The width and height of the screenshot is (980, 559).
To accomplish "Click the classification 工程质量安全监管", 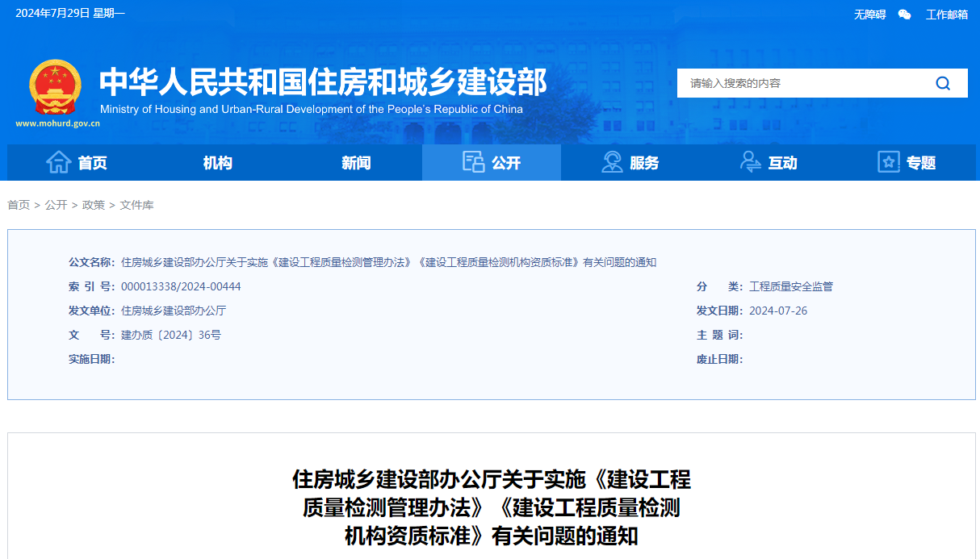I will (x=791, y=286).
